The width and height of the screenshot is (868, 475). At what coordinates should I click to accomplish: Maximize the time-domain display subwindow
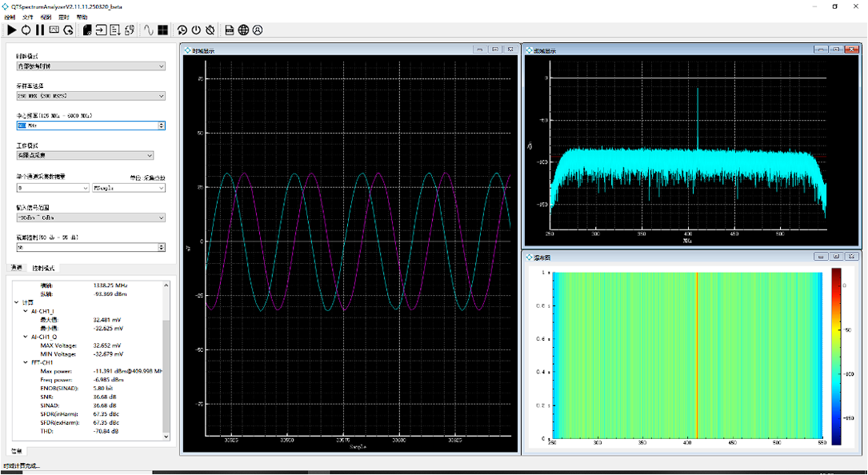495,50
